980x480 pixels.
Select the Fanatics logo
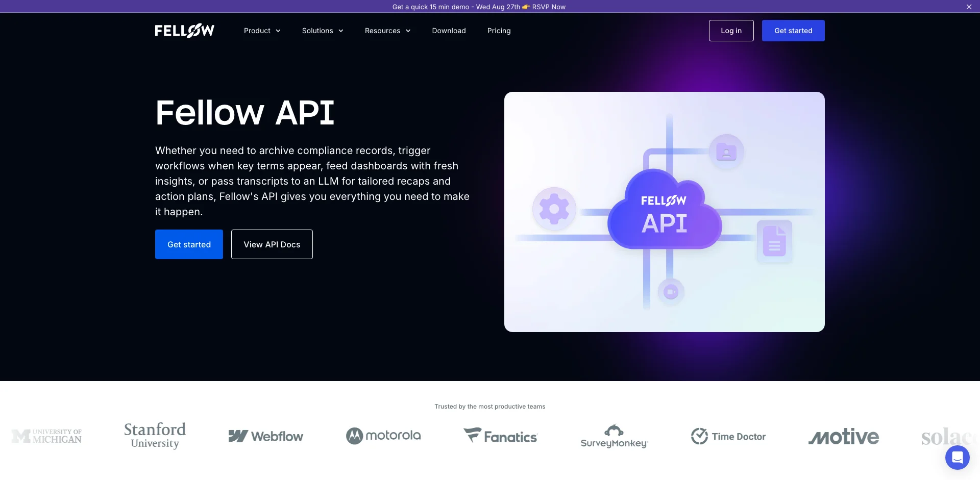pyautogui.click(x=500, y=436)
